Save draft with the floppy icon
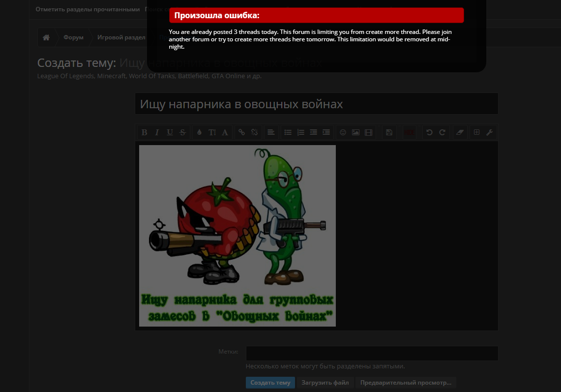Screen dimensions: 561x392 tap(389, 132)
